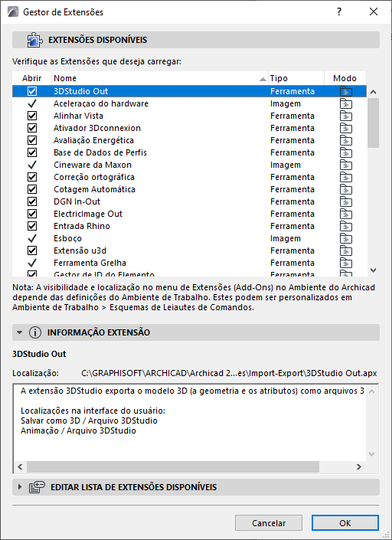The width and height of the screenshot is (392, 540).
Task: Collapse the Informação Extensão section
Action: click(20, 332)
